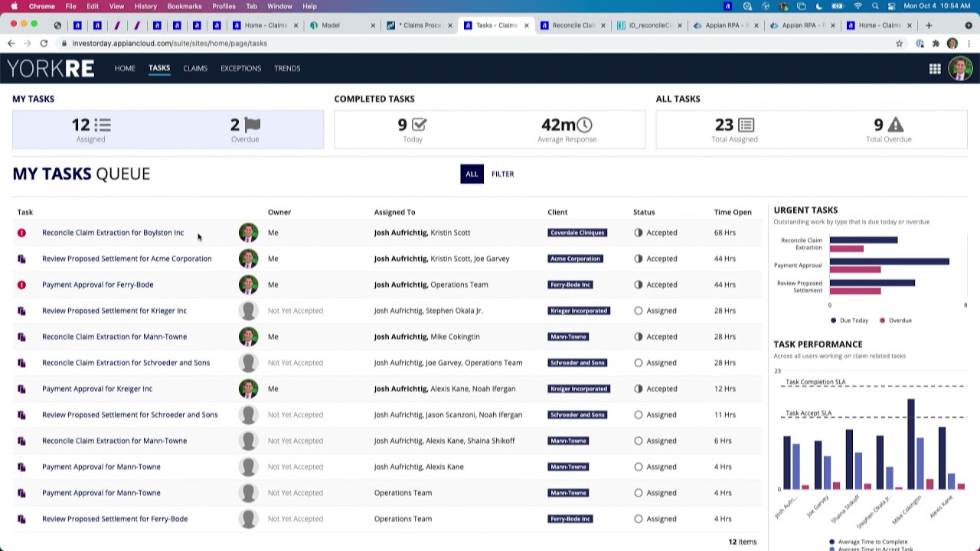Screen dimensions: 980x551
Task: Click the red alert icon for Boylston Inc task
Action: point(21,233)
